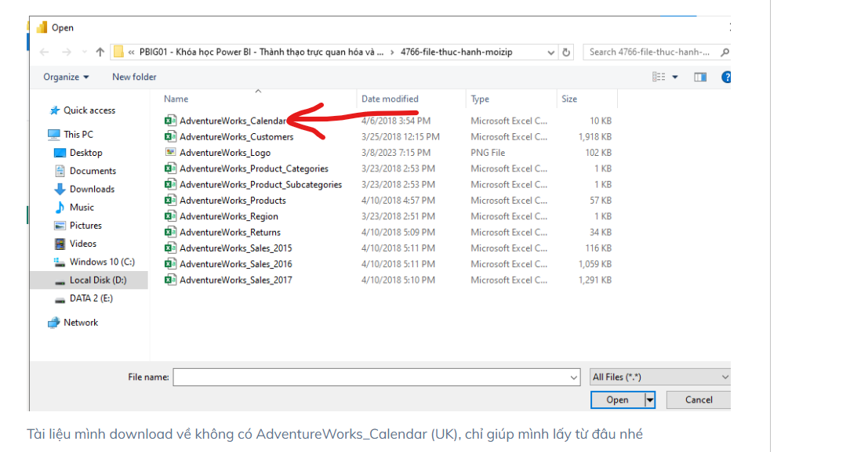Sort files by Name column

coord(176,99)
